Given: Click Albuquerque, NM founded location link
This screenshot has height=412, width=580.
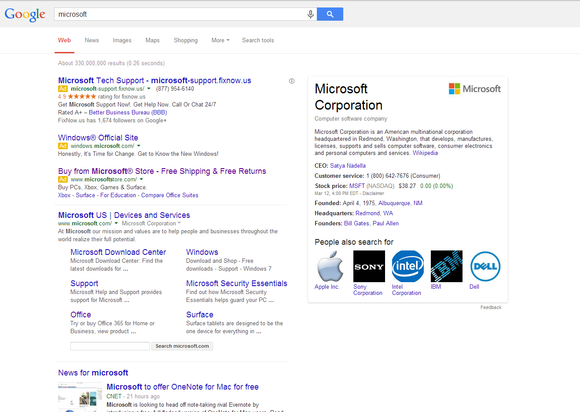Looking at the screenshot, I should click(400, 203).
